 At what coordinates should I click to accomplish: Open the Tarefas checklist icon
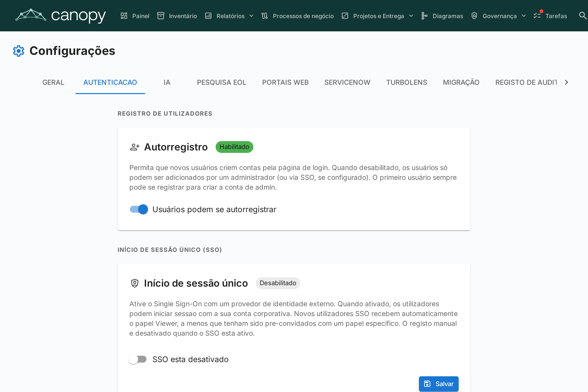coord(537,16)
